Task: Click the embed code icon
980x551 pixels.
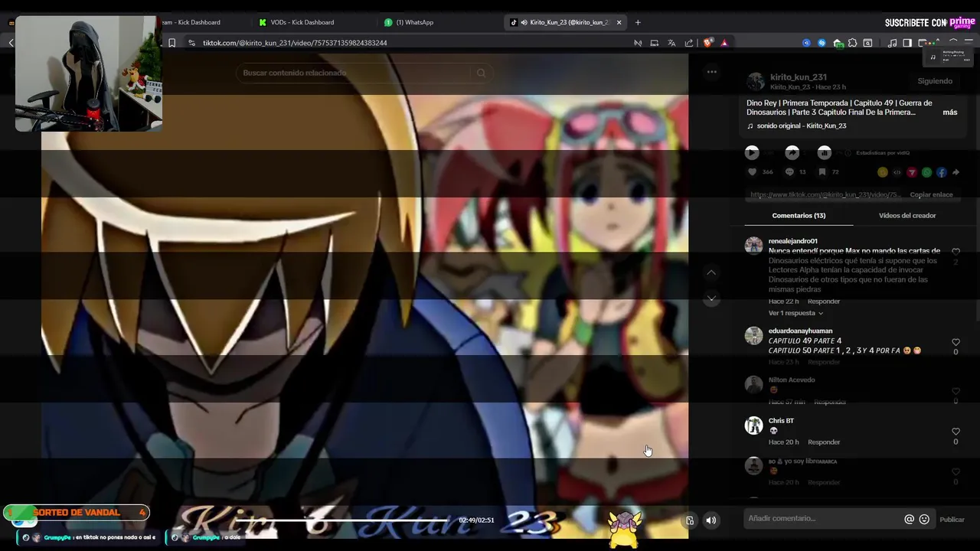Action: [897, 172]
